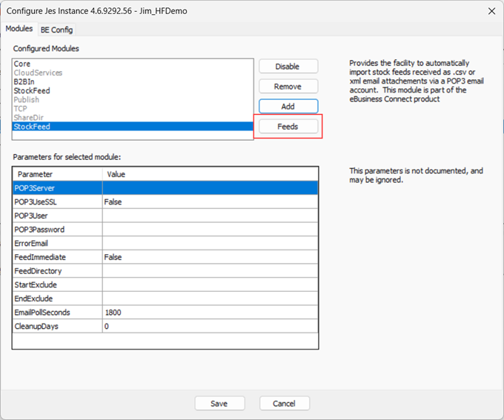
Task: Click the EmailPollSeconds value 1800
Action: pyautogui.click(x=210, y=313)
